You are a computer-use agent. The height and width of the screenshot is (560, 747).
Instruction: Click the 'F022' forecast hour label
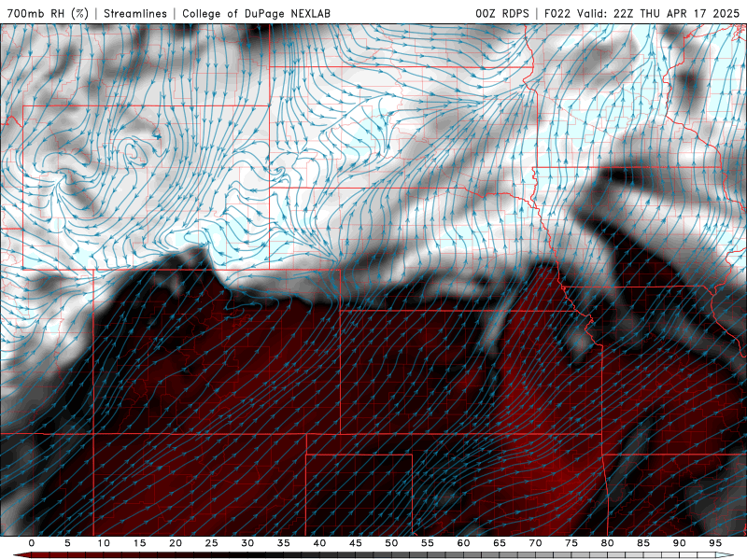tap(557, 13)
